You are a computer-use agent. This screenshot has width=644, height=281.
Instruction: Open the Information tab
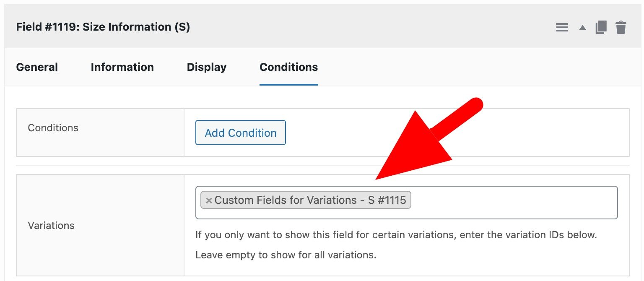coord(122,67)
